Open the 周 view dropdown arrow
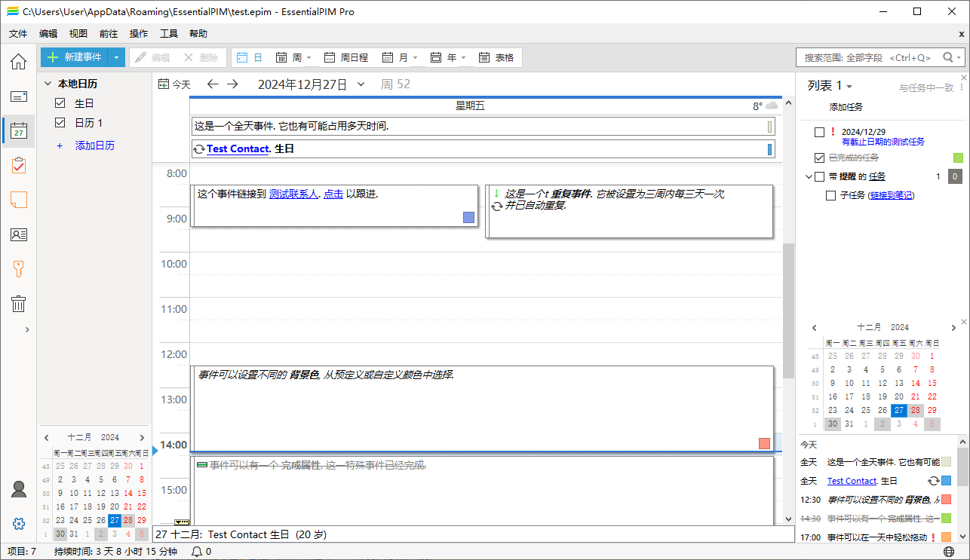 (309, 57)
